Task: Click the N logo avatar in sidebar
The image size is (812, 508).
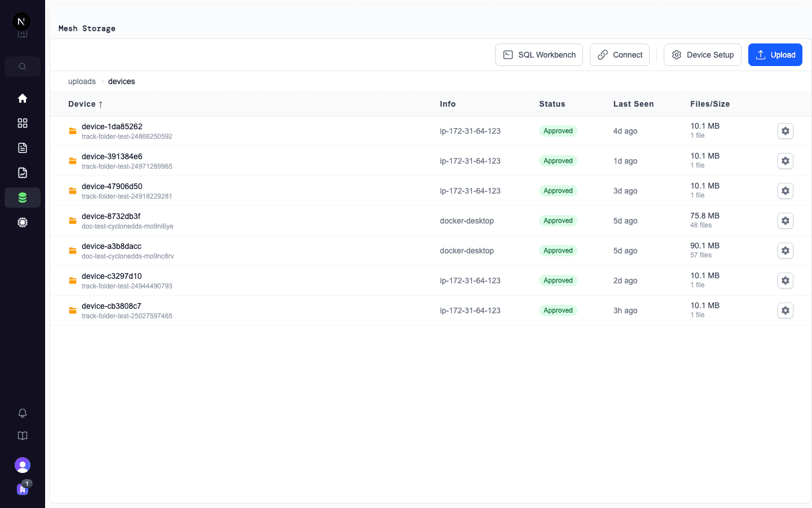Action: click(x=21, y=21)
